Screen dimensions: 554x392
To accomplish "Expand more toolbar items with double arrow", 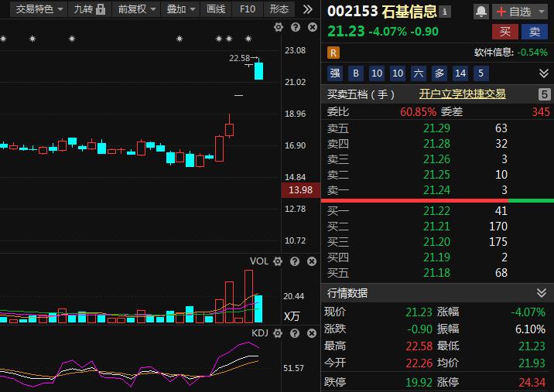I will (x=307, y=9).
